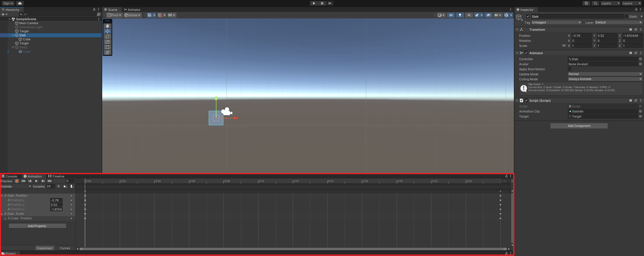Uncheck the Slab active checkbox
This screenshot has width=644, height=256.
click(x=528, y=17)
